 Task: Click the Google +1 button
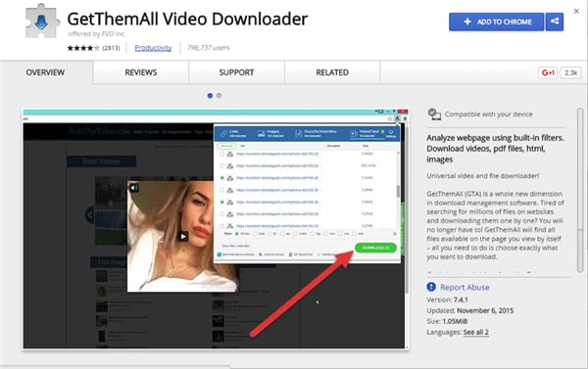point(548,72)
